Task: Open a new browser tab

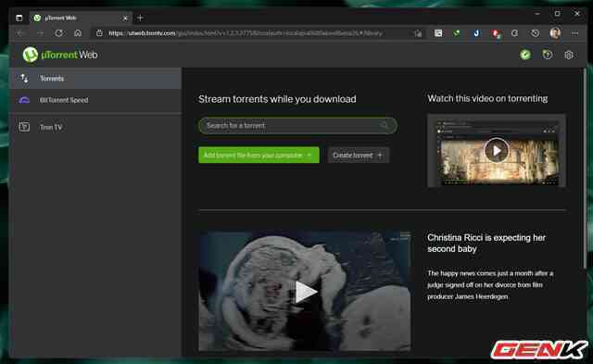Action: tap(140, 18)
